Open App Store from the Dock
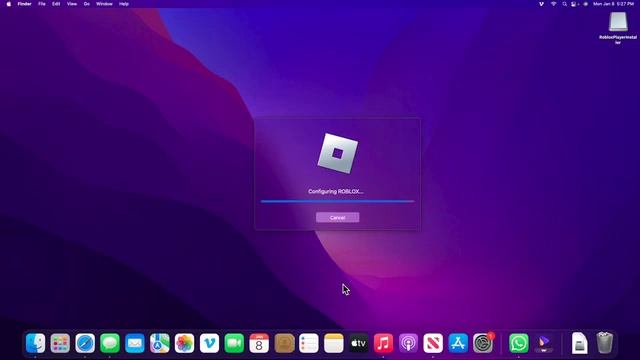This screenshot has height=360, width=640. 458,343
